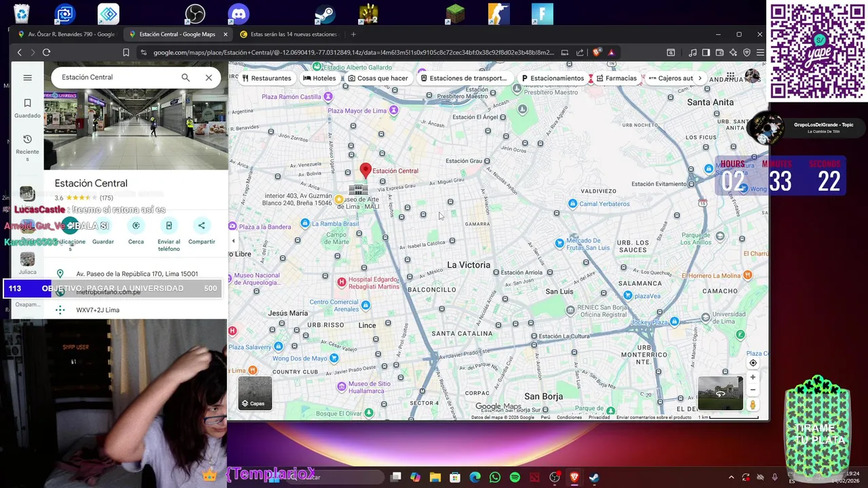868x488 pixels.
Task: Open the Recycle Bin desktop icon
Action: pos(22,14)
